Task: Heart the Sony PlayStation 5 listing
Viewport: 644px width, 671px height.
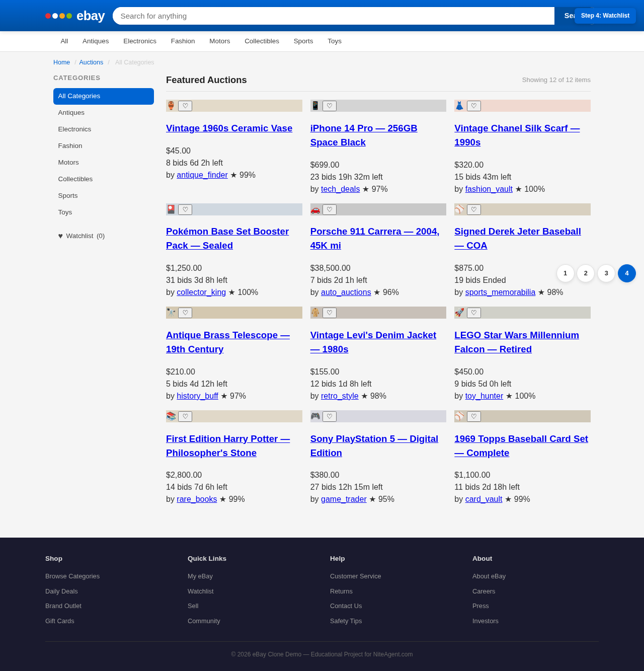Action: 330,416
